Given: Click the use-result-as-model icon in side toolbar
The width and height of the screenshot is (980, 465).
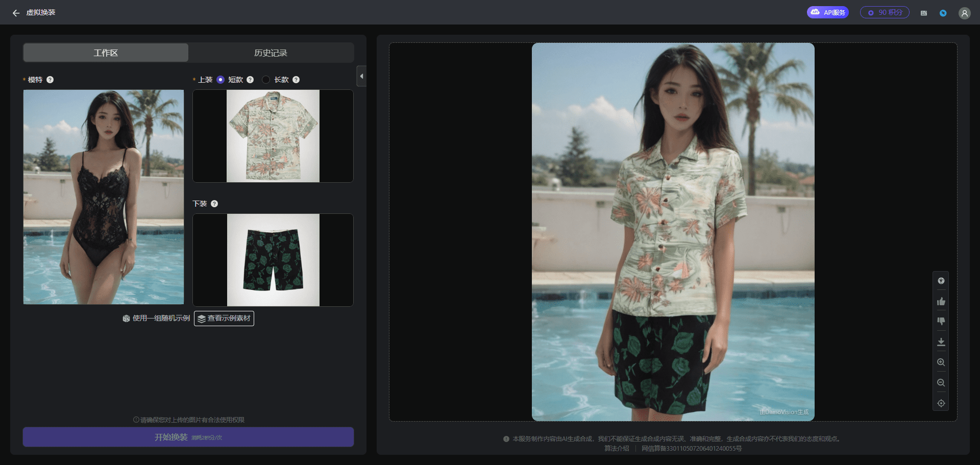Looking at the screenshot, I should click(941, 281).
